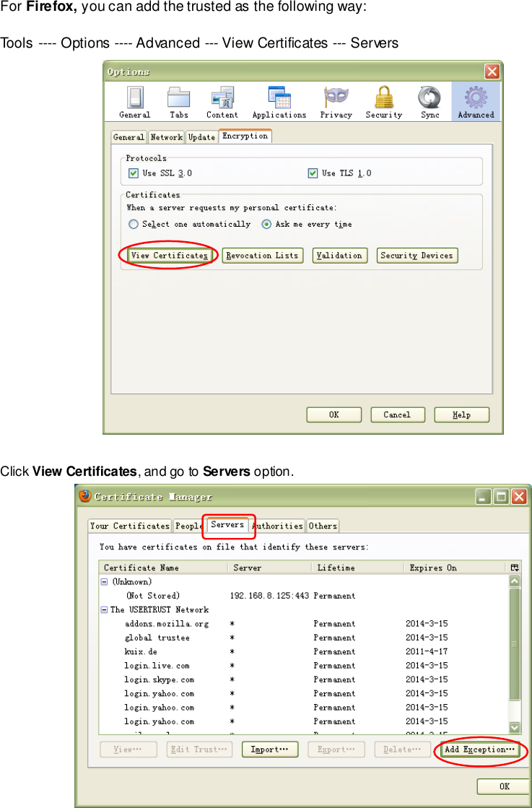
Task: Click scroll up arrow of certificate list
Action: point(515,581)
